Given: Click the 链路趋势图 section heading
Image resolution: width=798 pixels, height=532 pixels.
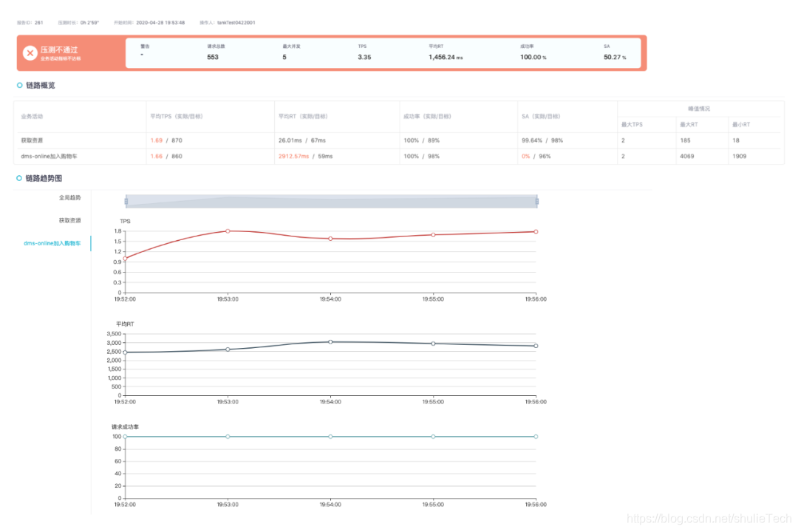Looking at the screenshot, I should click(x=44, y=178).
